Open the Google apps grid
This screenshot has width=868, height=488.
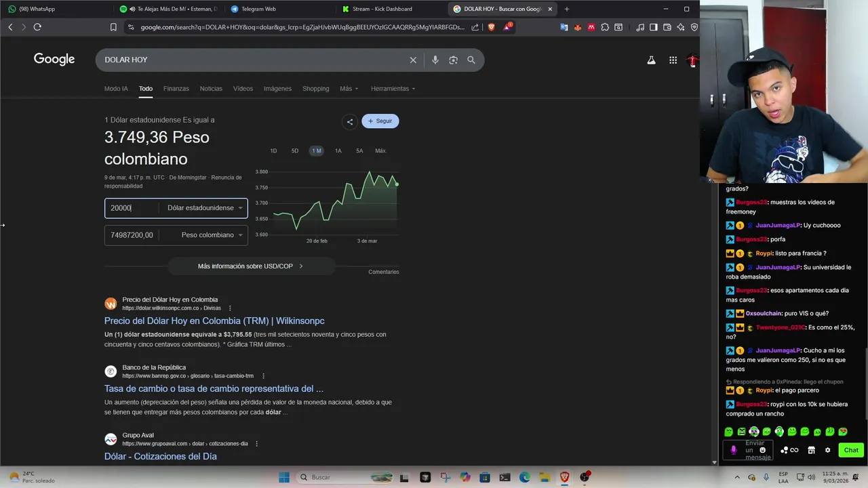(673, 60)
